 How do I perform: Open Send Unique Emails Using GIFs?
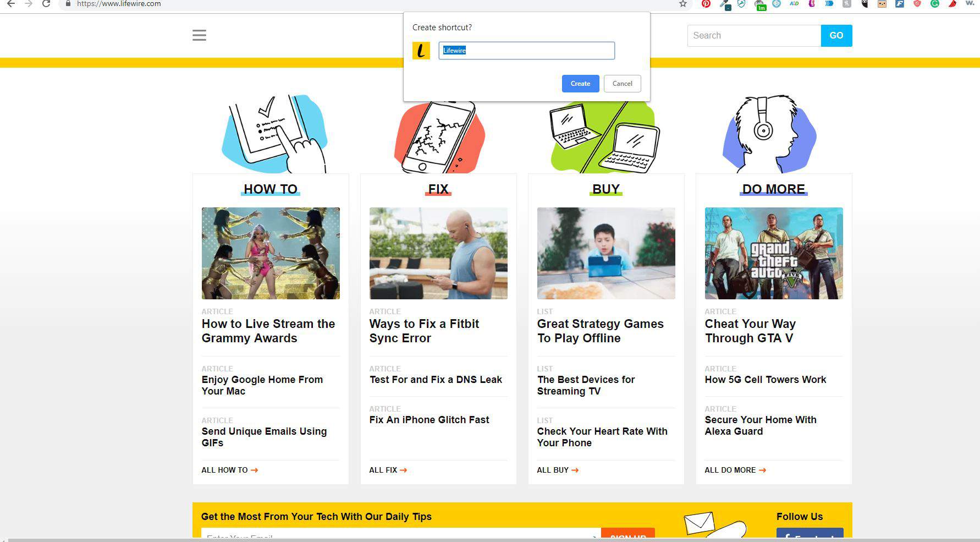click(x=264, y=437)
